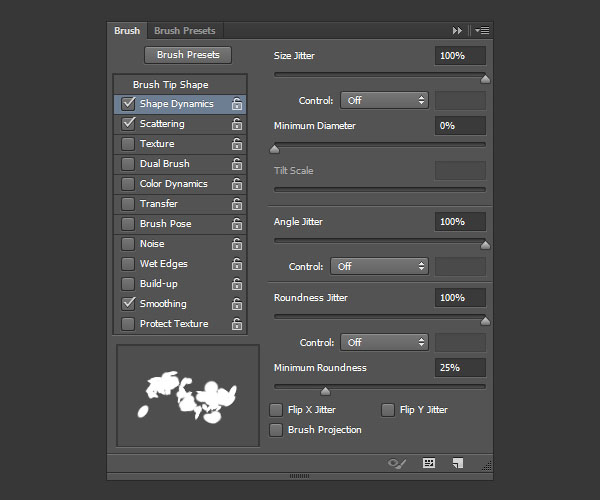Toggle the Wet Edges lock icon
The width and height of the screenshot is (600, 500).
pyautogui.click(x=237, y=264)
